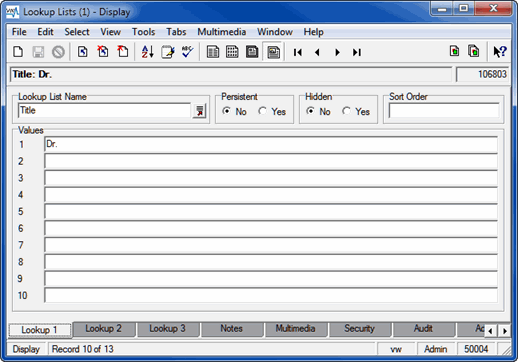Screen dimensions: 518x362
Task: Click the blue arrow page icon
Action: [x=83, y=52]
